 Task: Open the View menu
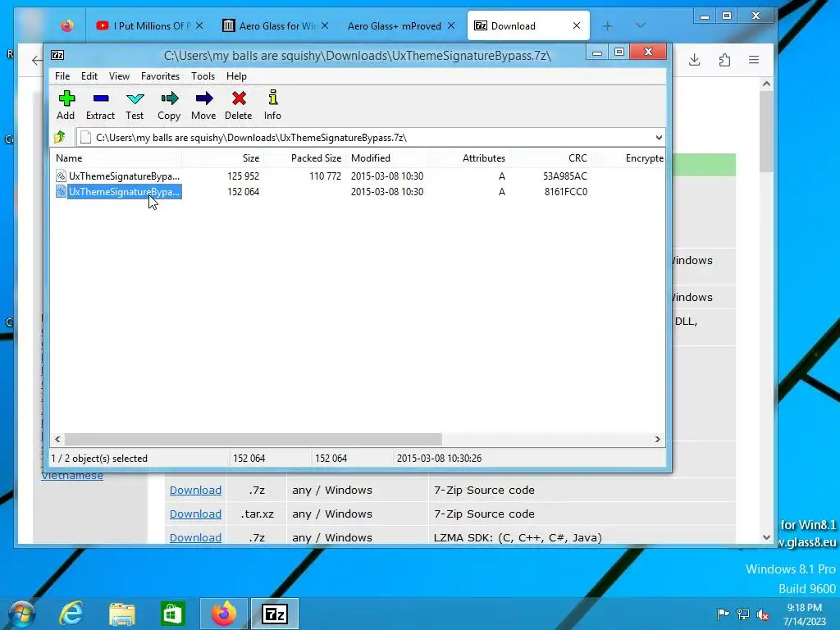(x=119, y=76)
